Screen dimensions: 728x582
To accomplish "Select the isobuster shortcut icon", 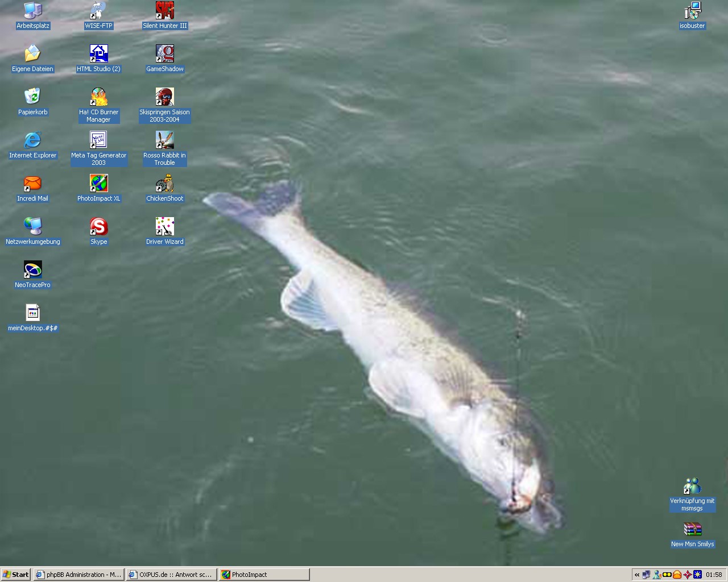I will [x=692, y=11].
